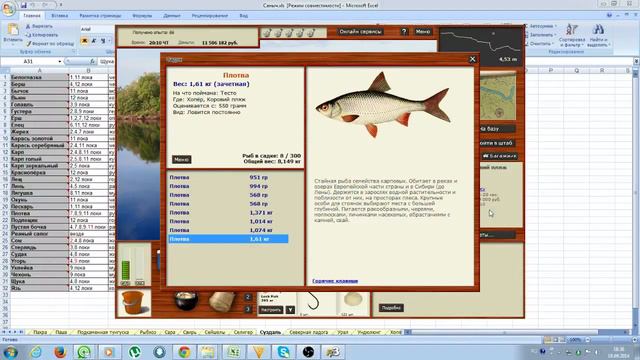Click the roach fish illustration
The height and width of the screenshot is (360, 640).
383,105
